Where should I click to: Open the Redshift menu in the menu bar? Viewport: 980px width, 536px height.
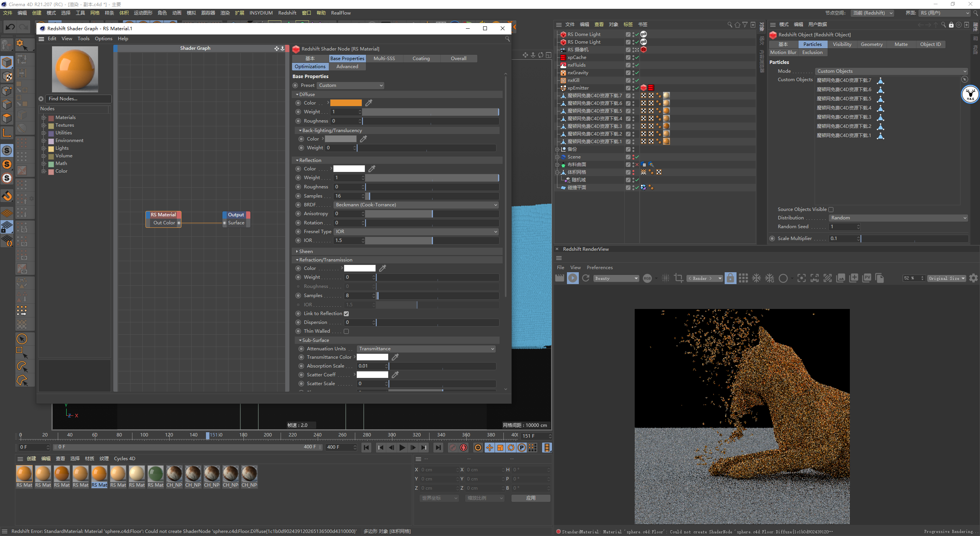(287, 13)
